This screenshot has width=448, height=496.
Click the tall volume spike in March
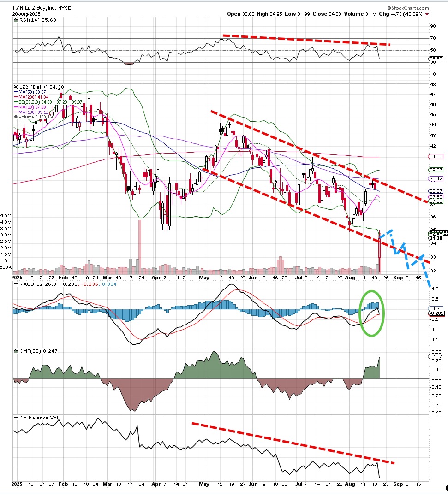tap(139, 244)
